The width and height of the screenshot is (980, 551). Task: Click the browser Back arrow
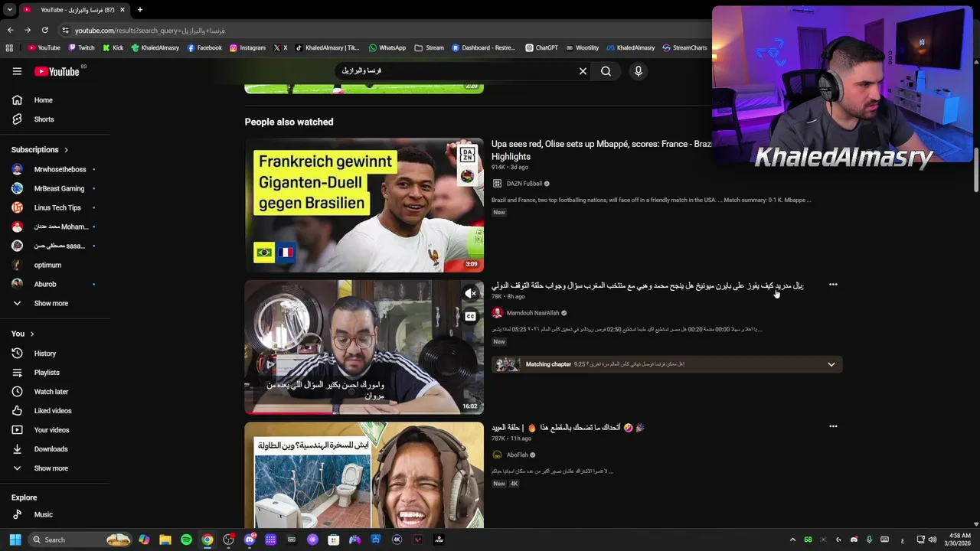pyautogui.click(x=10, y=30)
